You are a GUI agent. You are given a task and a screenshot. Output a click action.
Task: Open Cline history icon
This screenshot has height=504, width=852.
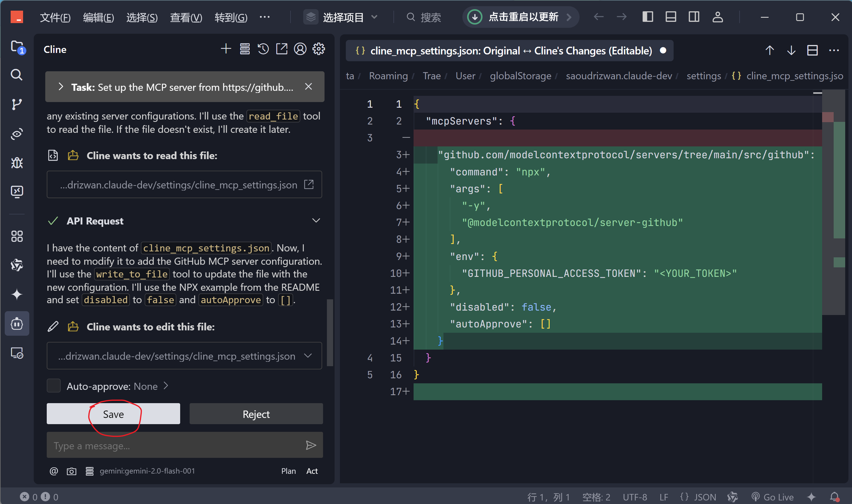point(263,49)
